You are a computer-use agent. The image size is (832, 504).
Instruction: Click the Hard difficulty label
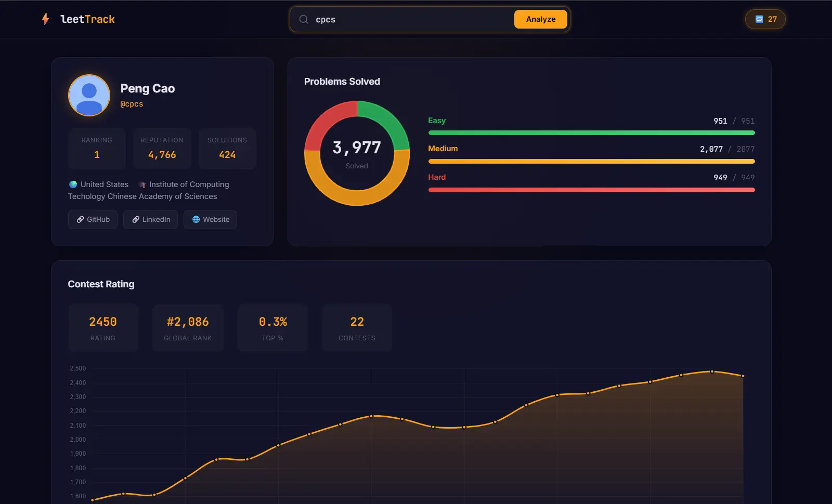coord(437,177)
